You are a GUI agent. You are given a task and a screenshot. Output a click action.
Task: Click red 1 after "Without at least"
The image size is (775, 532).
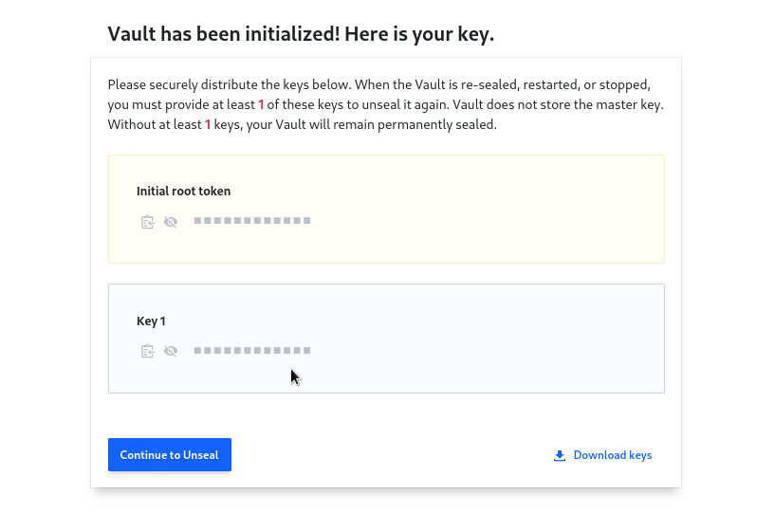click(x=208, y=124)
